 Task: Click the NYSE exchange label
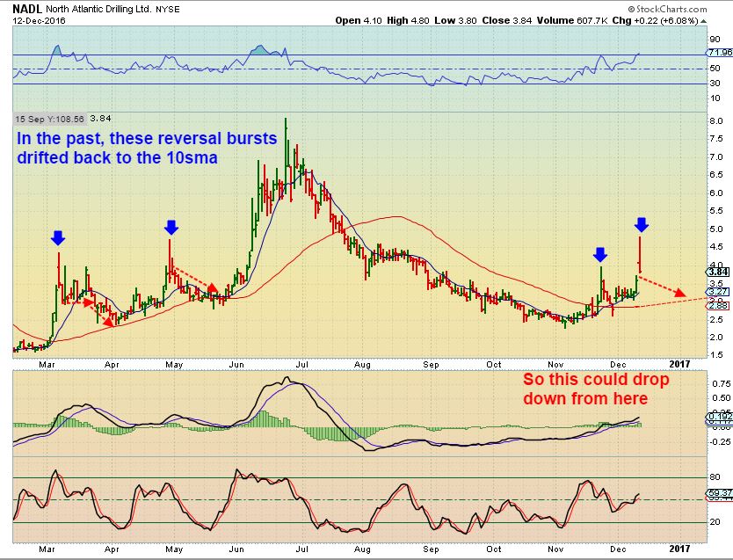[168, 10]
